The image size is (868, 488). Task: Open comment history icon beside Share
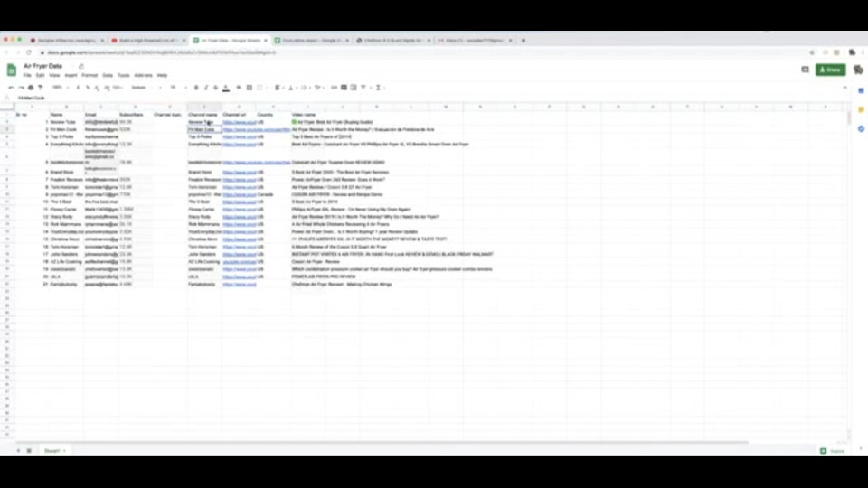pyautogui.click(x=805, y=70)
